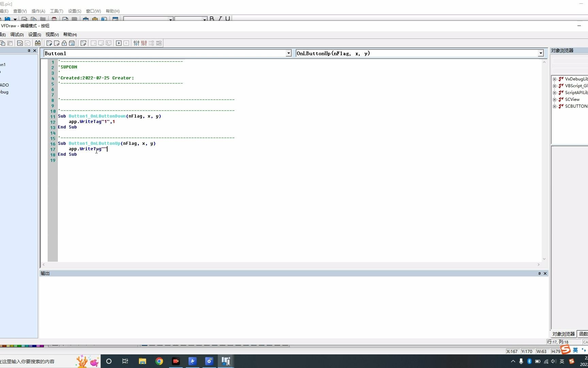Close the 输出 output panel
Viewport: 588px width, 368px height.
545,273
